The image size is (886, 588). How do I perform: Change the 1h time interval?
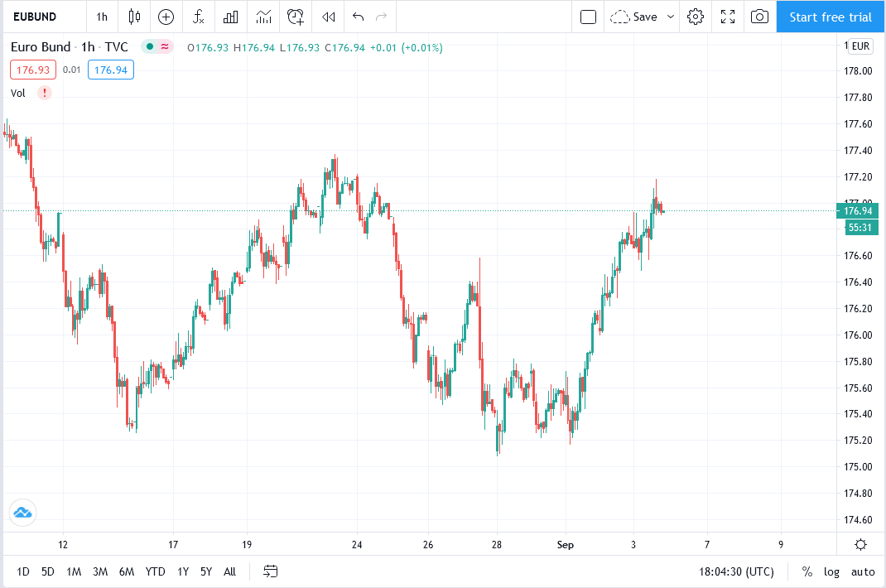102,17
